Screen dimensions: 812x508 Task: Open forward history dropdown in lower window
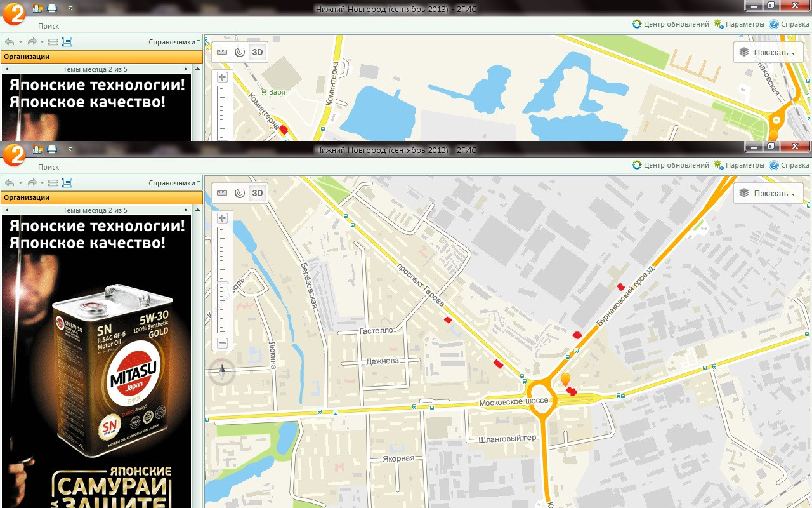tap(42, 183)
